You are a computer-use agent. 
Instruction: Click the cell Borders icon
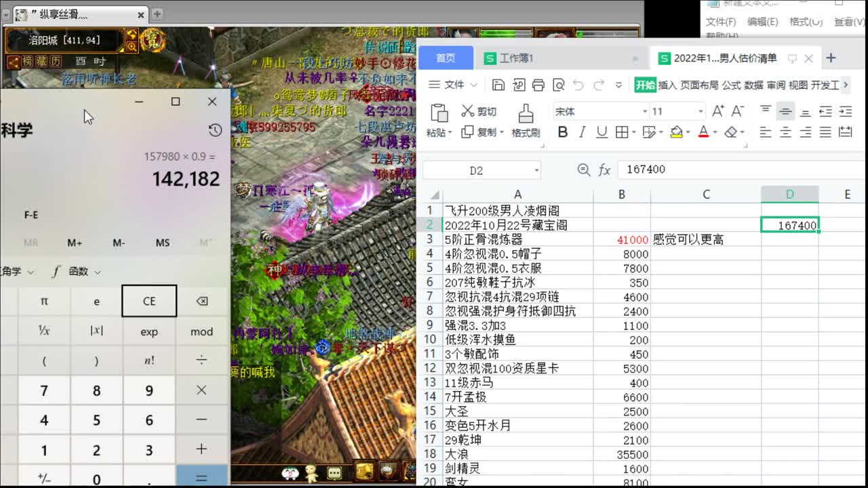(622, 132)
